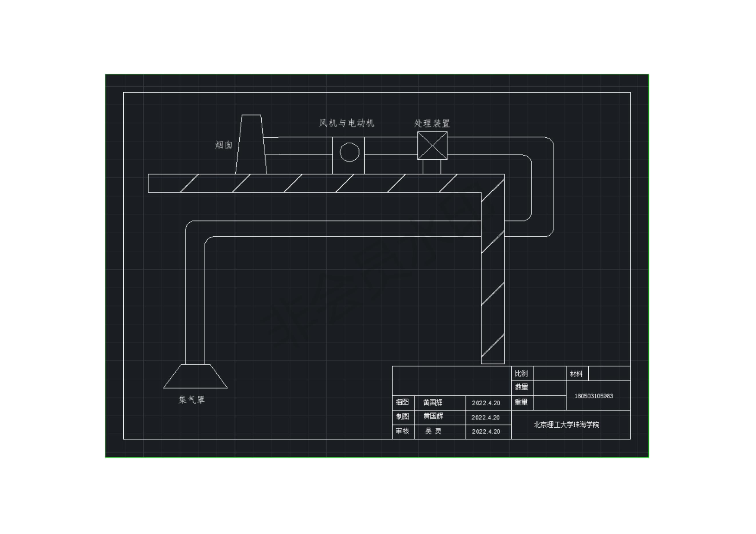756x534 pixels.
Task: Click the 北京理工大学珠海学院 text
Action: 568,424
